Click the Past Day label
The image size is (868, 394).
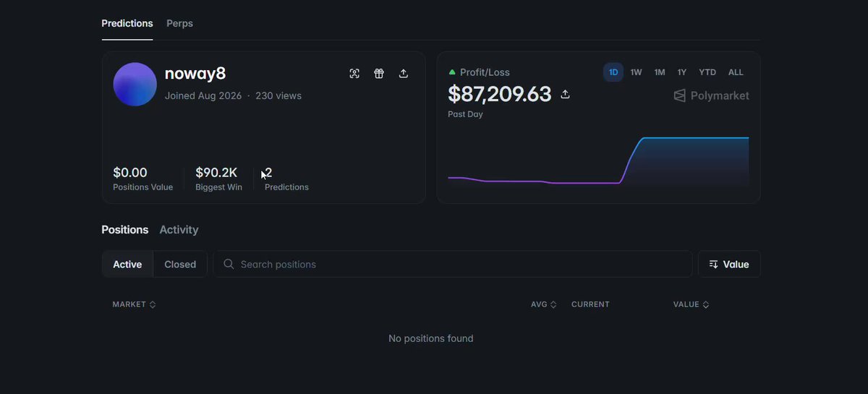(x=465, y=114)
